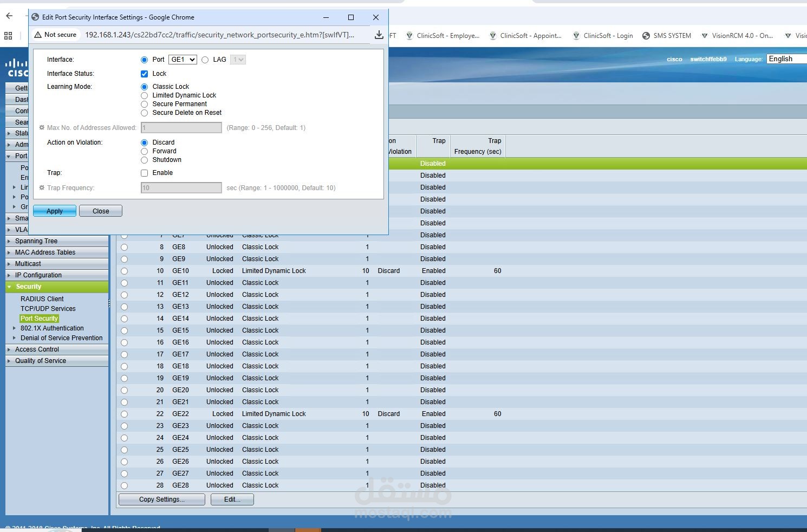Select Discard action on violation
Image resolution: width=807 pixels, height=532 pixels.
[144, 142]
